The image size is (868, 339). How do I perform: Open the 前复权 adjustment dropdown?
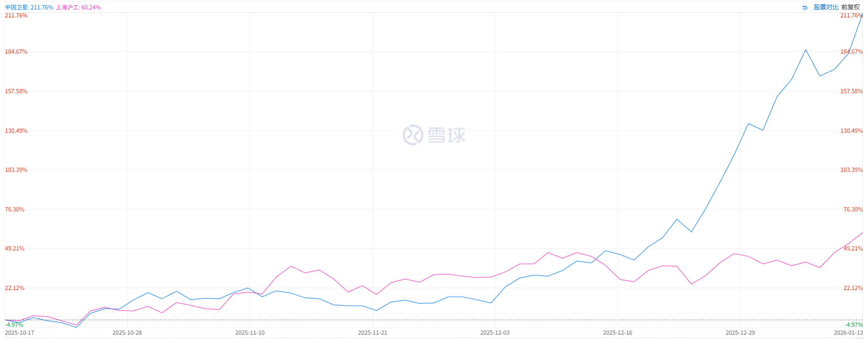pos(850,8)
